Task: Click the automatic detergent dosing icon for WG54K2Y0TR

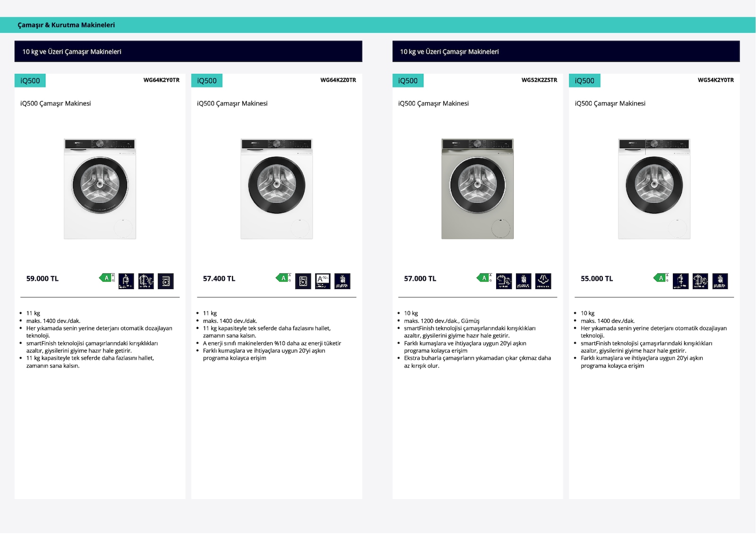Action: pos(681,281)
